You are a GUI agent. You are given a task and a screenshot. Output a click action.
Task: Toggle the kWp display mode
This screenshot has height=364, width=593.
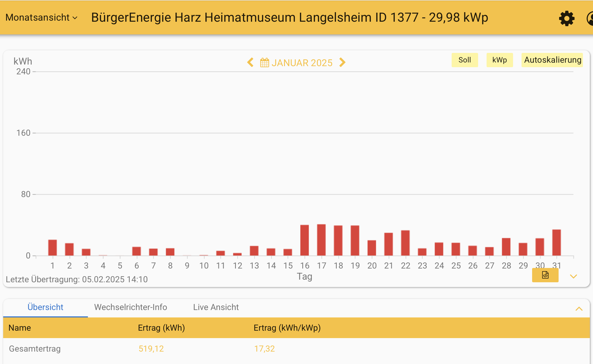click(x=499, y=60)
